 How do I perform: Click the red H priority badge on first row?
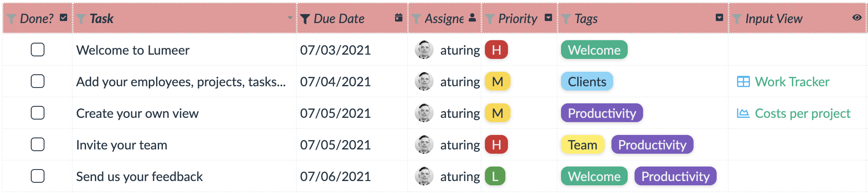point(496,50)
